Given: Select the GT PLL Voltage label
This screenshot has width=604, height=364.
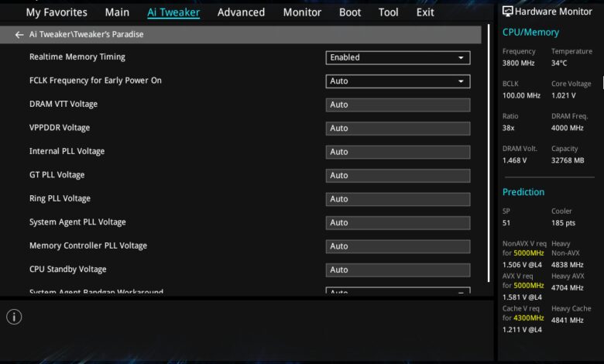Looking at the screenshot, I should point(57,175).
